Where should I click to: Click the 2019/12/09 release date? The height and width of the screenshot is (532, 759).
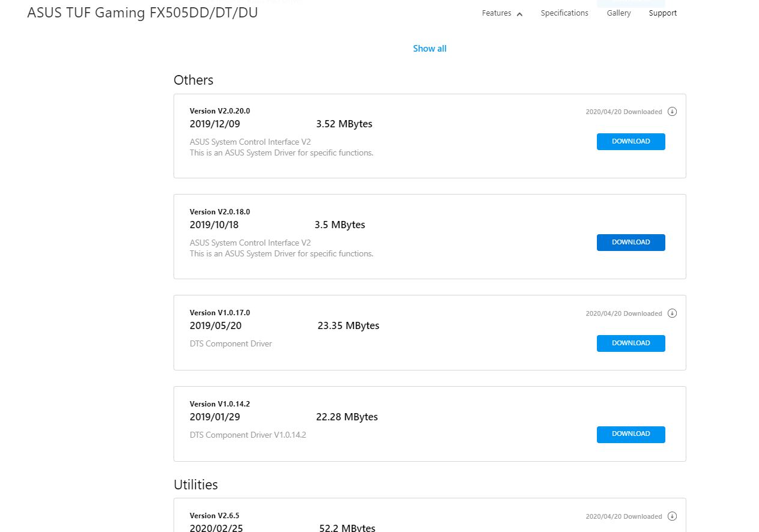[x=215, y=124]
